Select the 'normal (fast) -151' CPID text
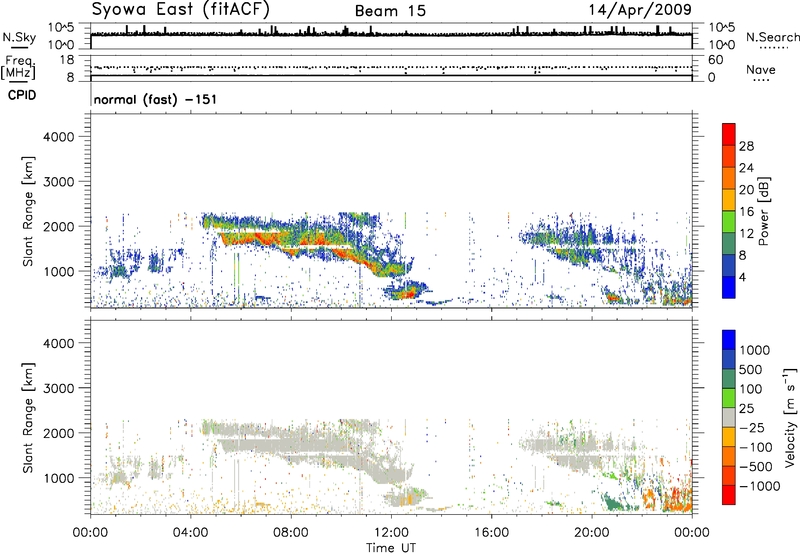800x554 pixels. [155, 99]
